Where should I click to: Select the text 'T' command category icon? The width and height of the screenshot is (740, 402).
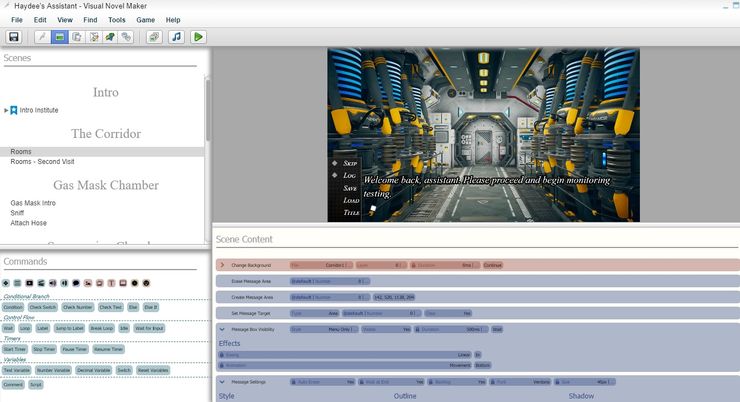tap(111, 284)
